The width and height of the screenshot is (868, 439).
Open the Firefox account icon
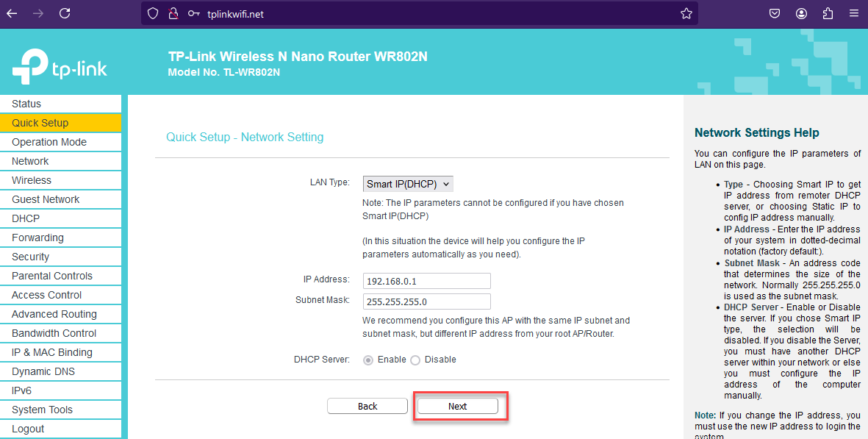pyautogui.click(x=801, y=13)
